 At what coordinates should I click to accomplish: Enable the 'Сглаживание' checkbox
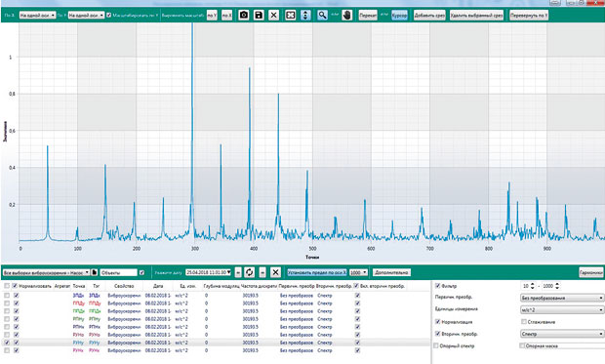(x=524, y=321)
